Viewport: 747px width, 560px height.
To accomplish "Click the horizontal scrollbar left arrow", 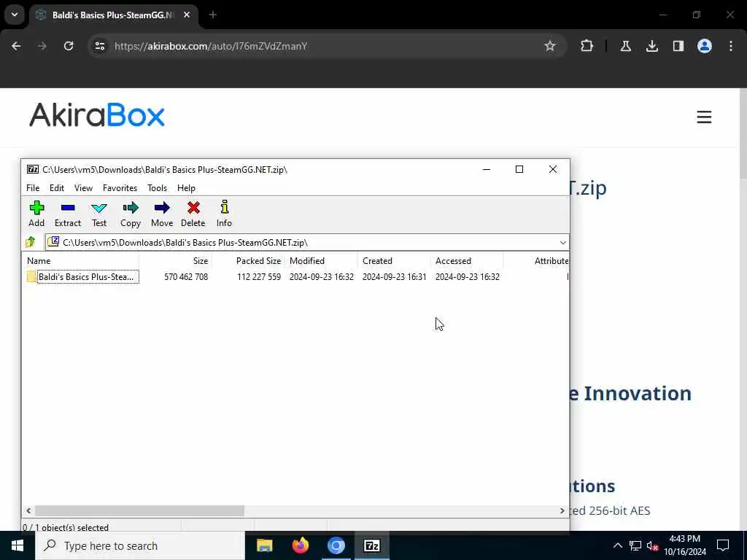I will [x=28, y=510].
